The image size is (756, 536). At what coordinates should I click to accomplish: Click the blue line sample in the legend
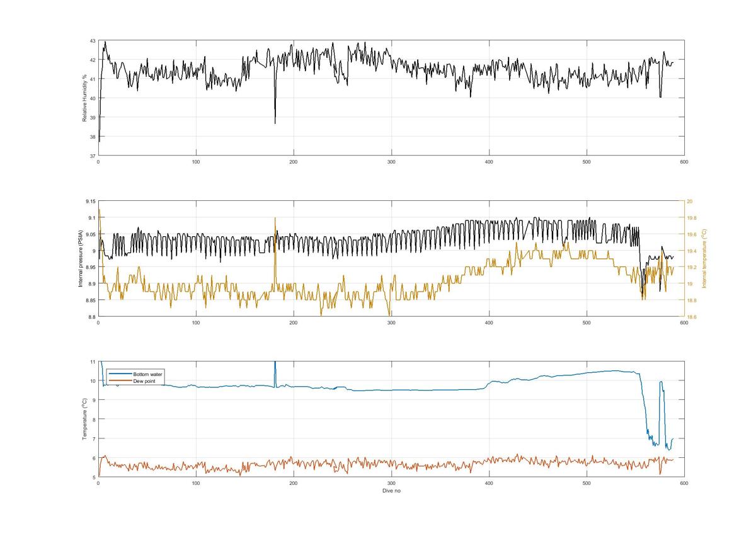pyautogui.click(x=120, y=374)
